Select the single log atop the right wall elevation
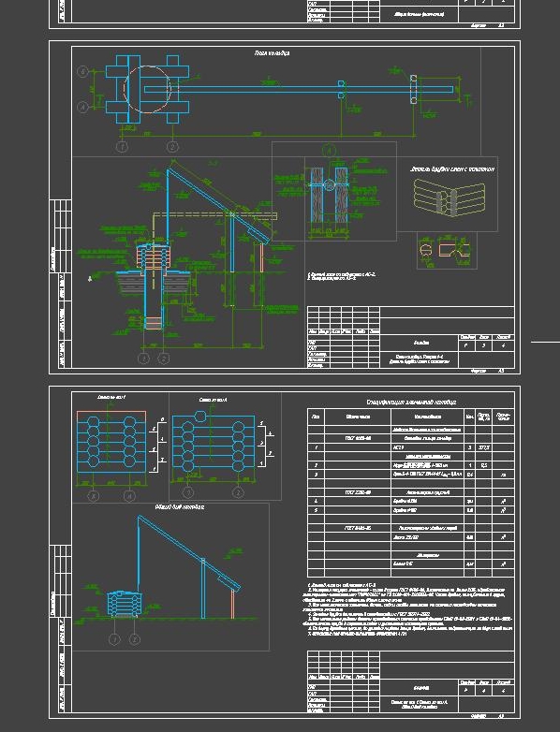560x732 pixels. tap(200, 416)
